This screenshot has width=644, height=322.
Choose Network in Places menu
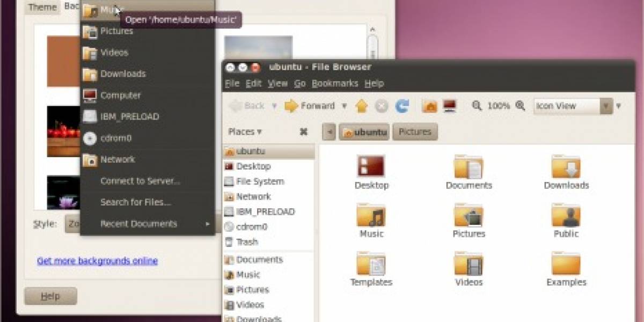[148, 159]
